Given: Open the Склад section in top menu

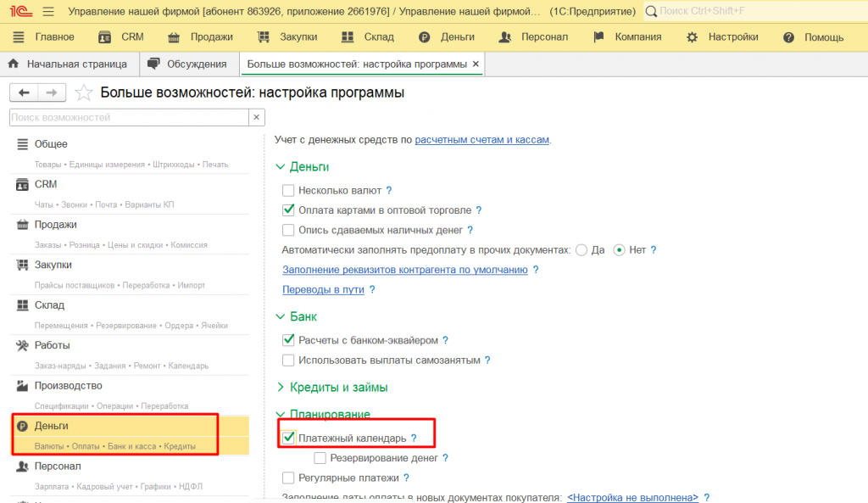Looking at the screenshot, I should click(x=368, y=37).
